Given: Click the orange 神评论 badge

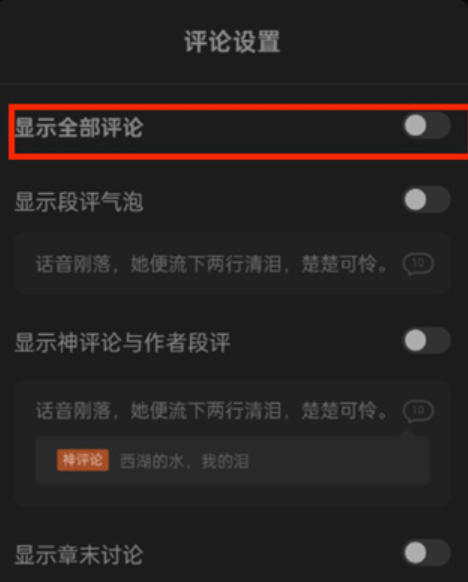Looking at the screenshot, I should 83,460.
